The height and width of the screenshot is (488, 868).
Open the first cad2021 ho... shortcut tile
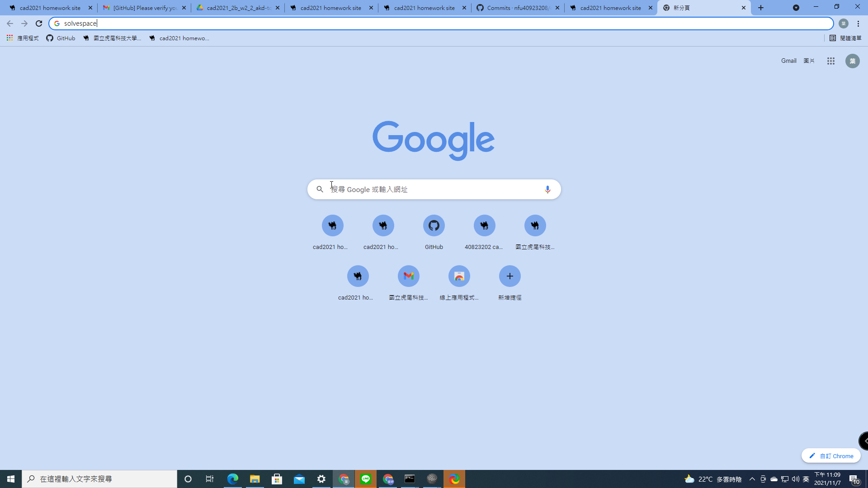point(332,232)
